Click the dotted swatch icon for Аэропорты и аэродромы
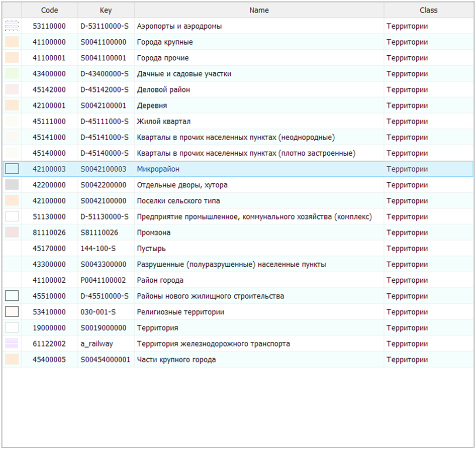The height and width of the screenshot is (449, 476). (x=12, y=26)
